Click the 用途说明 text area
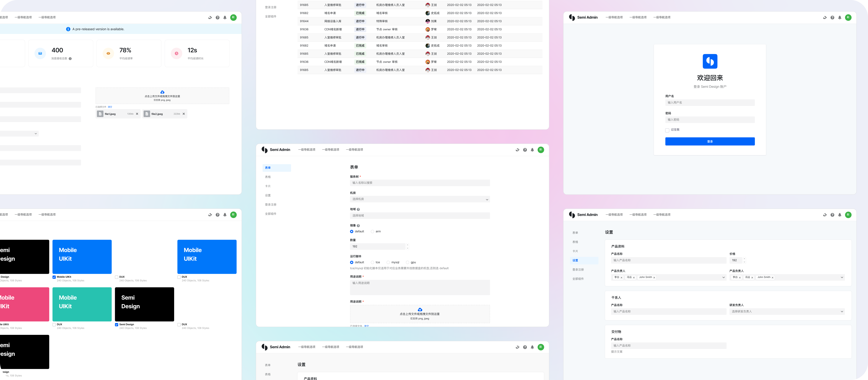 point(420,288)
